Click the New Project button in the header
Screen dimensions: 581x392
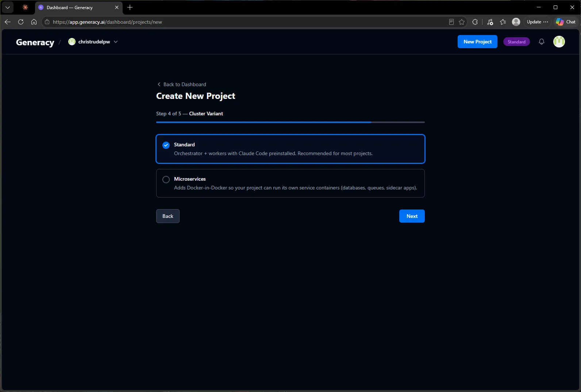coord(477,42)
